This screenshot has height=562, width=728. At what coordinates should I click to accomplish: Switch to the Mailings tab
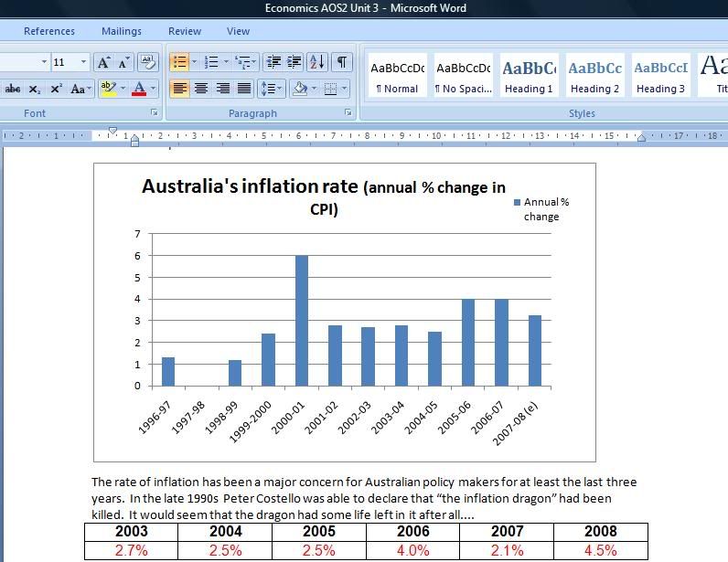click(x=121, y=31)
